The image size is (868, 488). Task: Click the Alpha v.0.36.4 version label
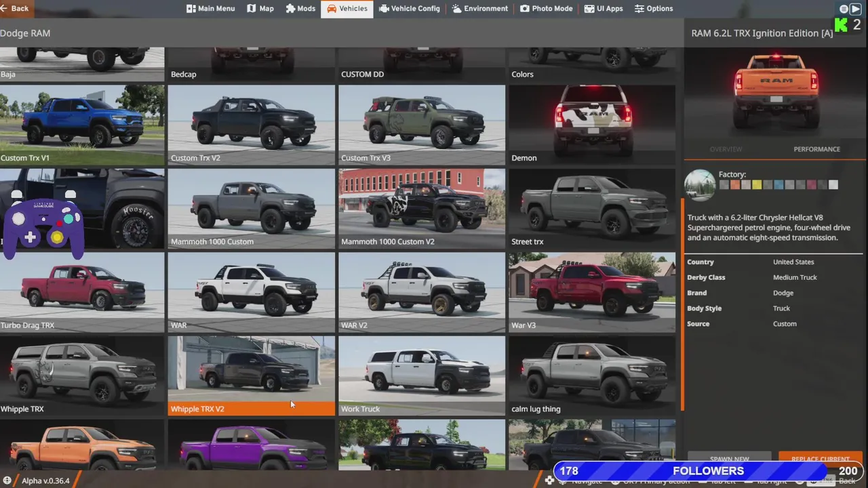tap(45, 481)
